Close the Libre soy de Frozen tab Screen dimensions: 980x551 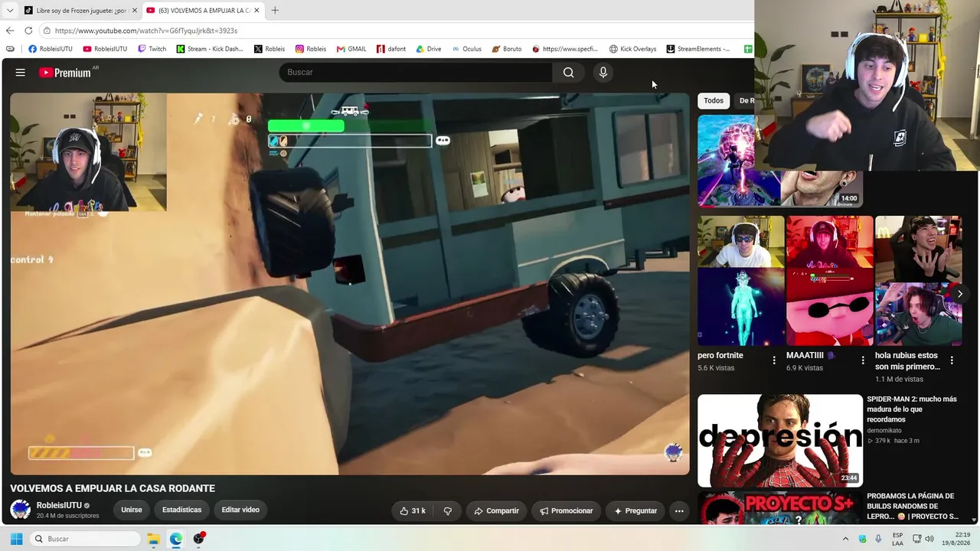click(135, 11)
